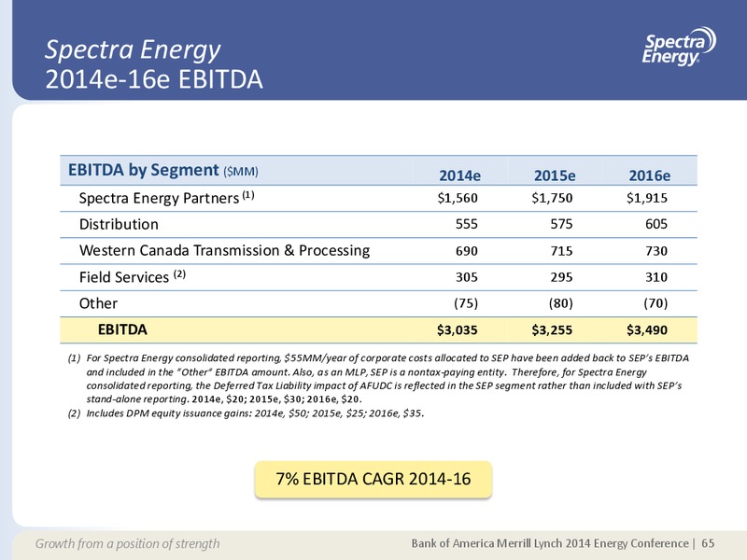The height and width of the screenshot is (560, 747).
Task: Select 'Western Canada Transmission & Processing' label
Action: (224, 250)
